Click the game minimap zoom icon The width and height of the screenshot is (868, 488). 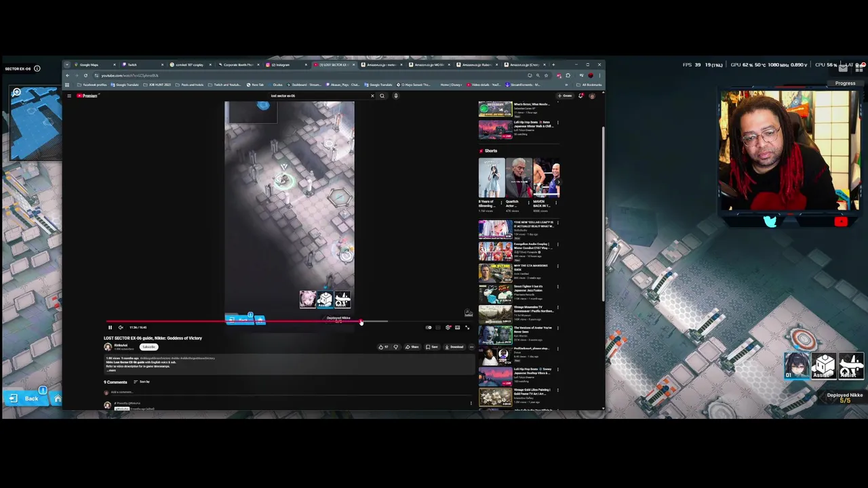pos(16,92)
